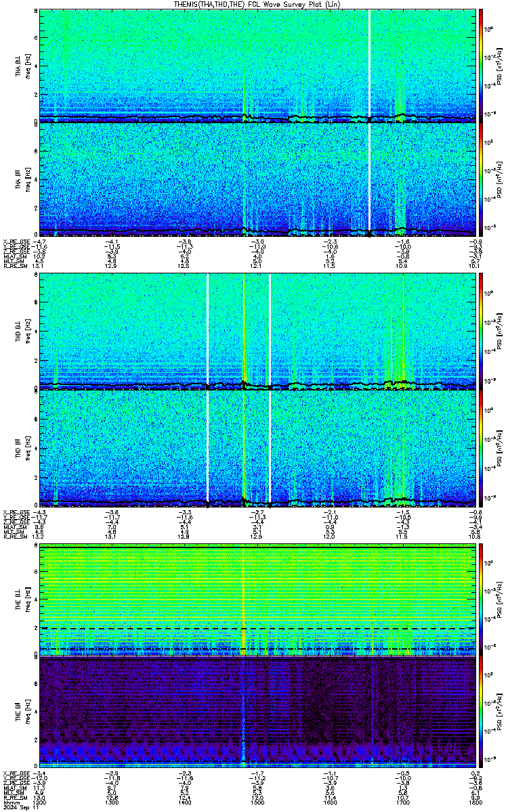Click the THE B-parallel panel color bar
The width and height of the screenshot is (508, 812).
[481, 712]
